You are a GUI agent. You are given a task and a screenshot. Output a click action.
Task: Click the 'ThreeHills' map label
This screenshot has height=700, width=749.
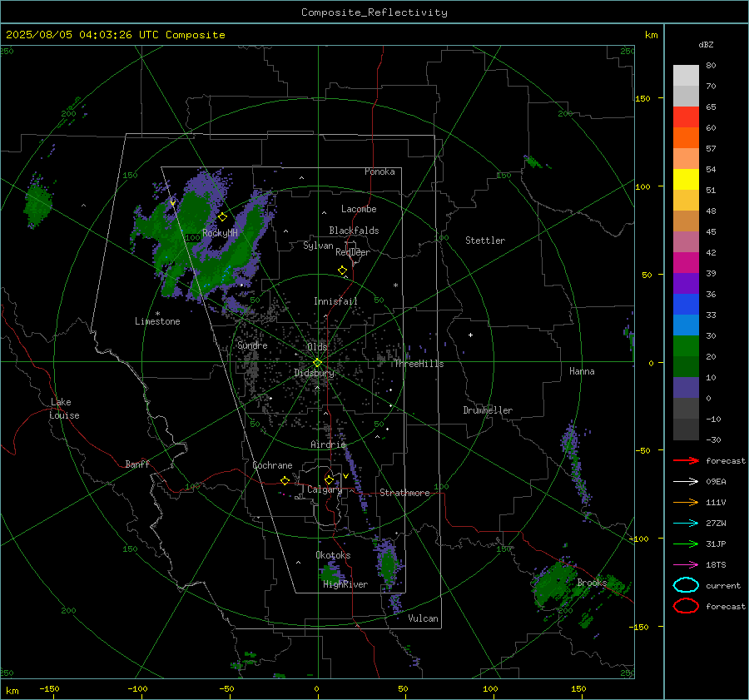tap(419, 364)
